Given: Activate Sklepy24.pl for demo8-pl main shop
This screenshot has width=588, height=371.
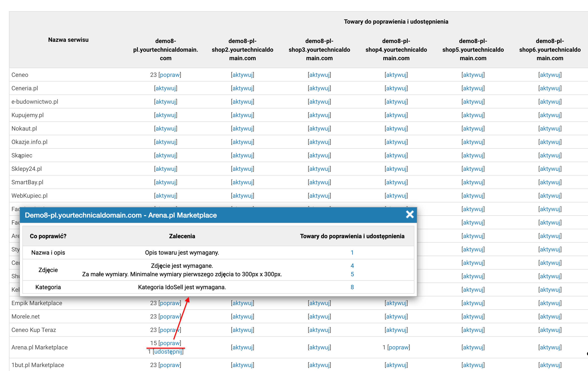Looking at the screenshot, I should [x=166, y=169].
